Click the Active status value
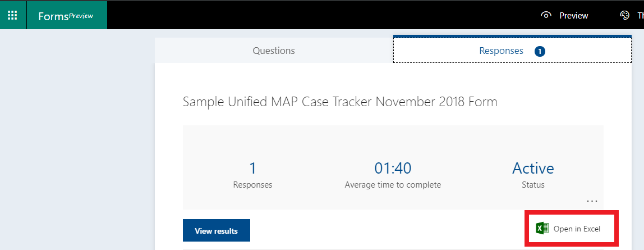 tap(533, 168)
